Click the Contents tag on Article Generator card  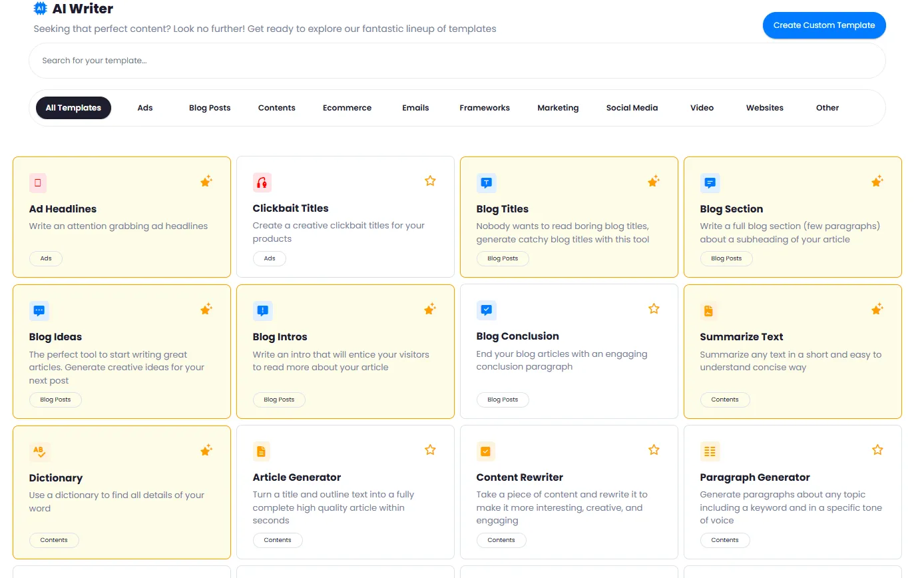pos(278,540)
